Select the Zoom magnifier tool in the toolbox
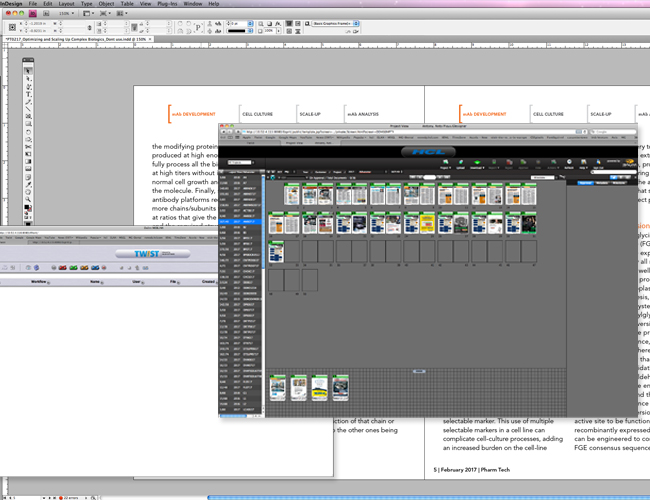The height and width of the screenshot is (500, 650). tap(28, 199)
